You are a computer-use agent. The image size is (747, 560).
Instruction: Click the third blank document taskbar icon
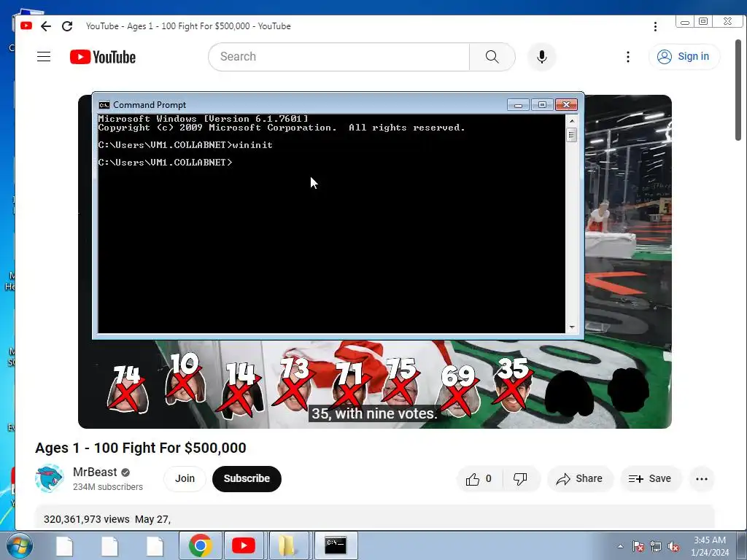[155, 546]
